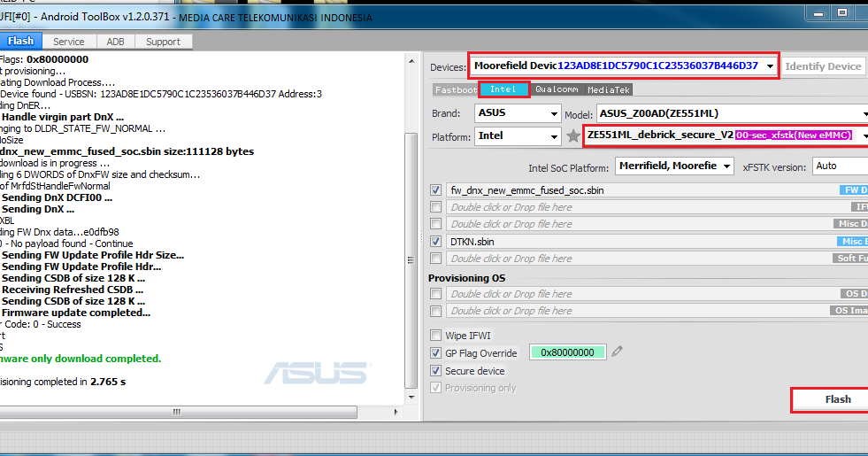
Task: Select the Fastboot mode tab
Action: coord(456,89)
